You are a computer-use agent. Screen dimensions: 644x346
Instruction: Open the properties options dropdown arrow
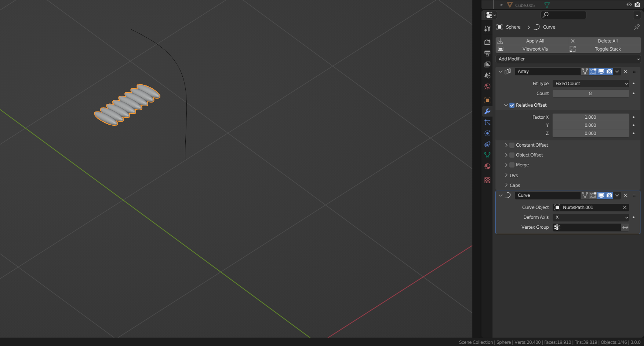pyautogui.click(x=637, y=15)
